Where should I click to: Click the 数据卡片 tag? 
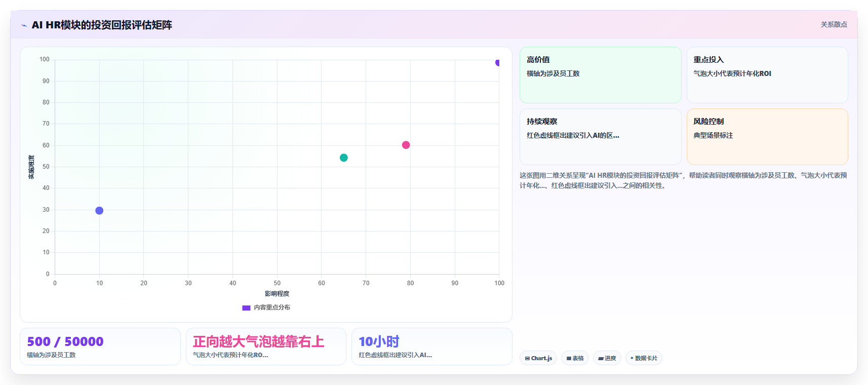coord(644,358)
